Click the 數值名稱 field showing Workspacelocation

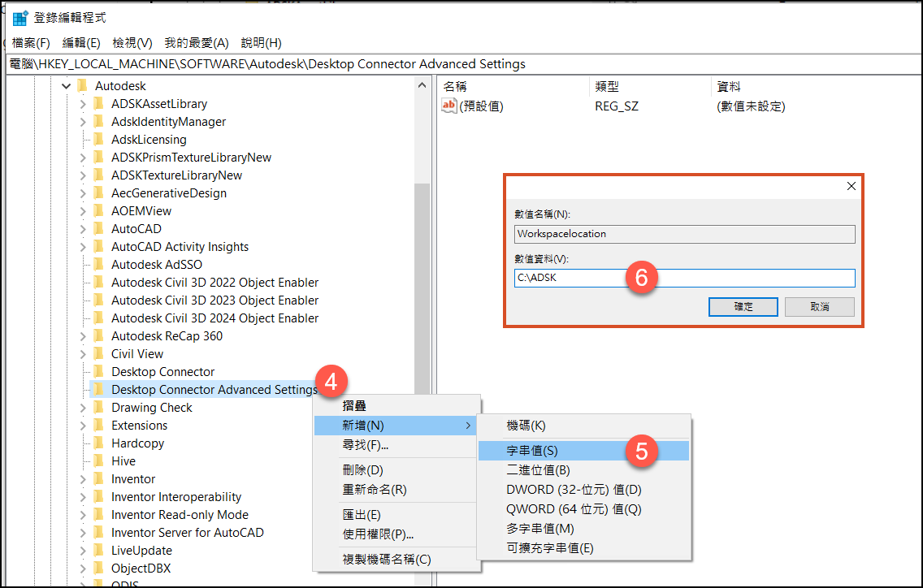(x=685, y=234)
